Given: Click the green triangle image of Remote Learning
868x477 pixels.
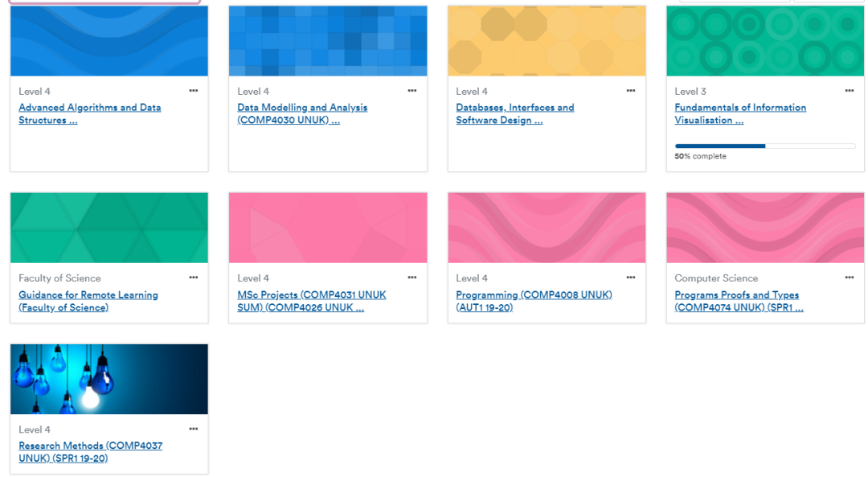Looking at the screenshot, I should tap(109, 228).
